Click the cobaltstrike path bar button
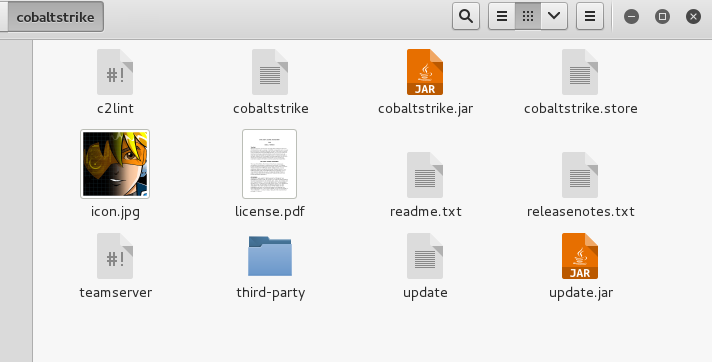 55,17
